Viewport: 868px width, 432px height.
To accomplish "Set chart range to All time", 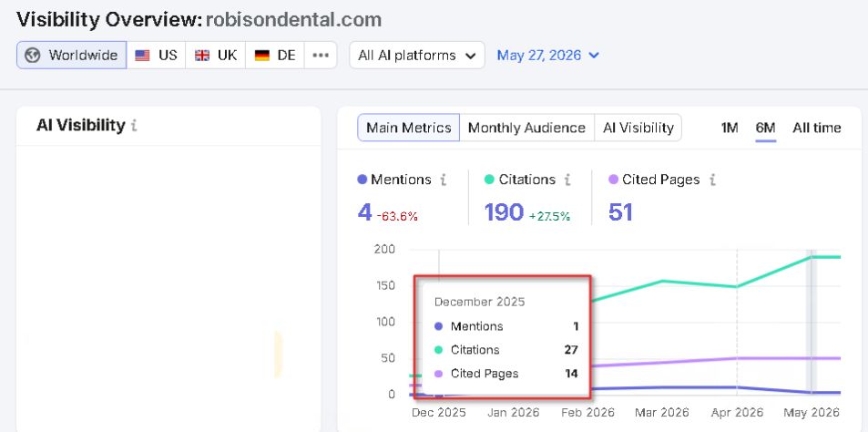I will point(816,128).
